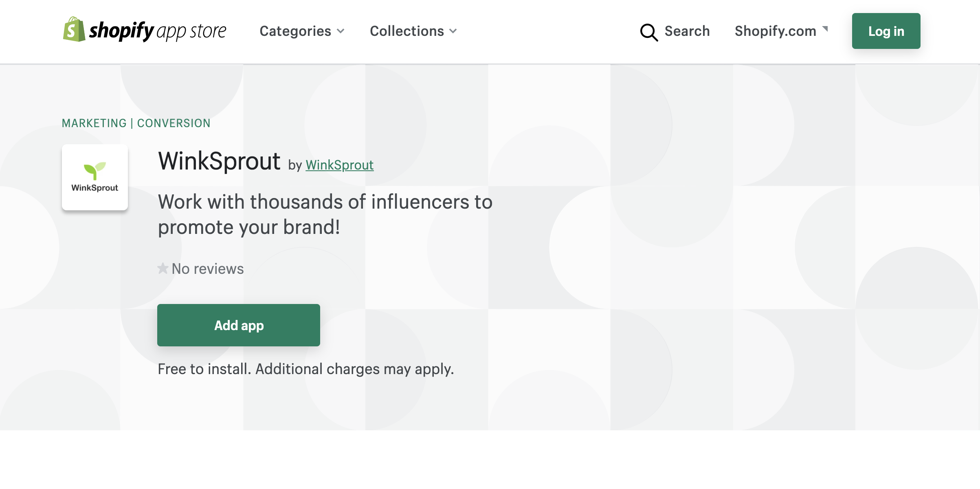Viewport: 980px width, 489px height.
Task: Click the Search text label
Action: point(687,31)
